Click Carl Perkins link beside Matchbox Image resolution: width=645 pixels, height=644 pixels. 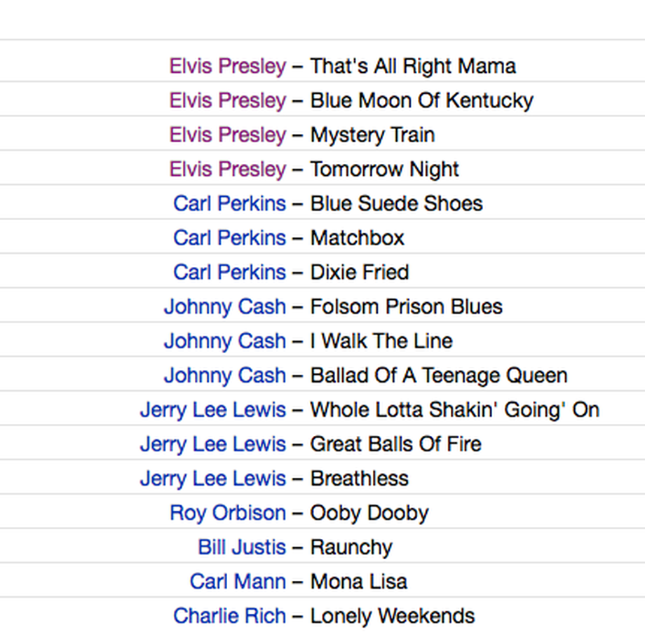tap(229, 238)
